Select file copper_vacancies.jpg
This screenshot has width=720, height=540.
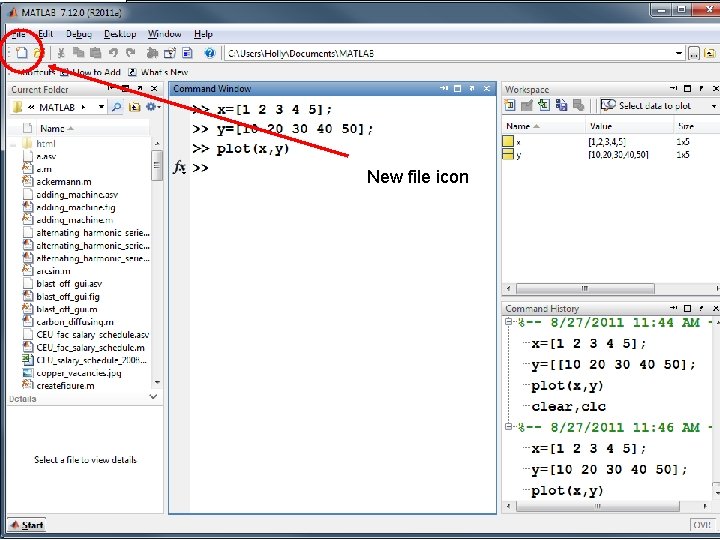click(x=79, y=373)
